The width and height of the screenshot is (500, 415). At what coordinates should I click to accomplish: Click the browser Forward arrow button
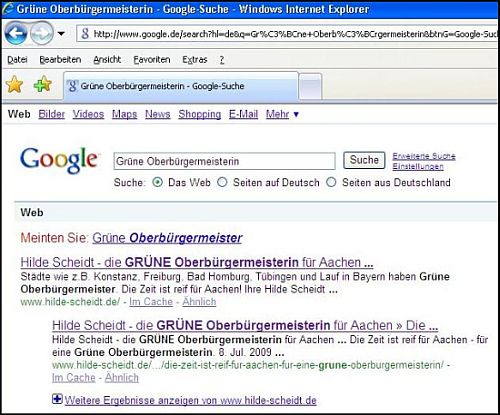click(42, 33)
